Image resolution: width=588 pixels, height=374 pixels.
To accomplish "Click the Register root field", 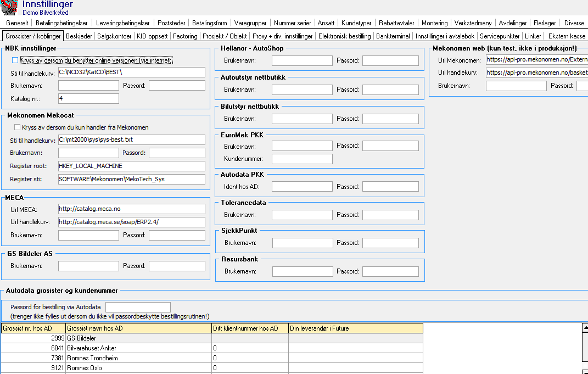I will coord(132,166).
